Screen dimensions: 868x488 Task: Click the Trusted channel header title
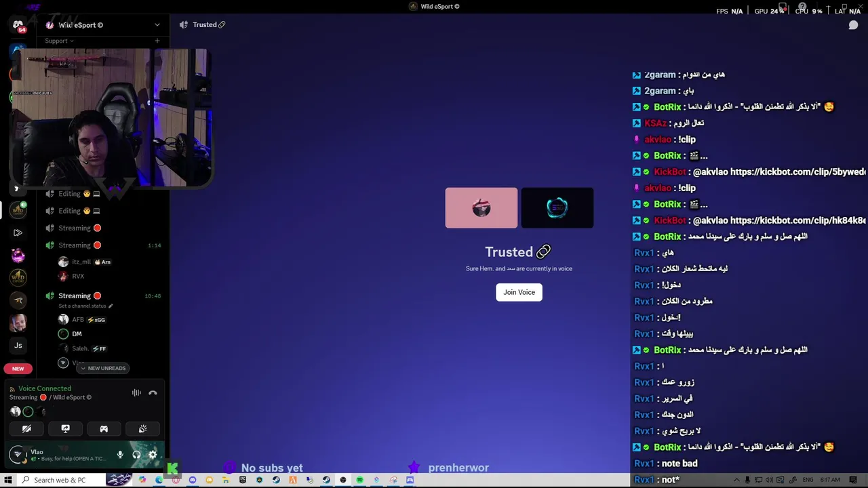pos(204,24)
